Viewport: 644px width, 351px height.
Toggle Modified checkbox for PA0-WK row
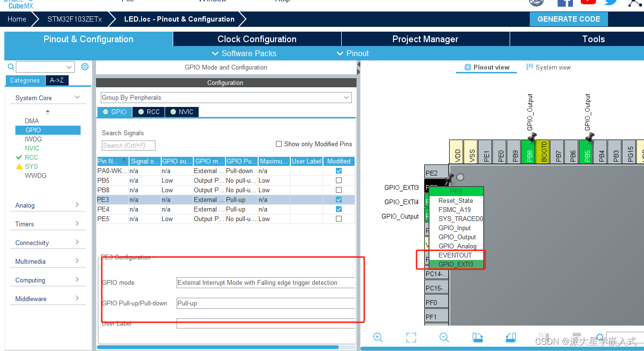click(339, 171)
